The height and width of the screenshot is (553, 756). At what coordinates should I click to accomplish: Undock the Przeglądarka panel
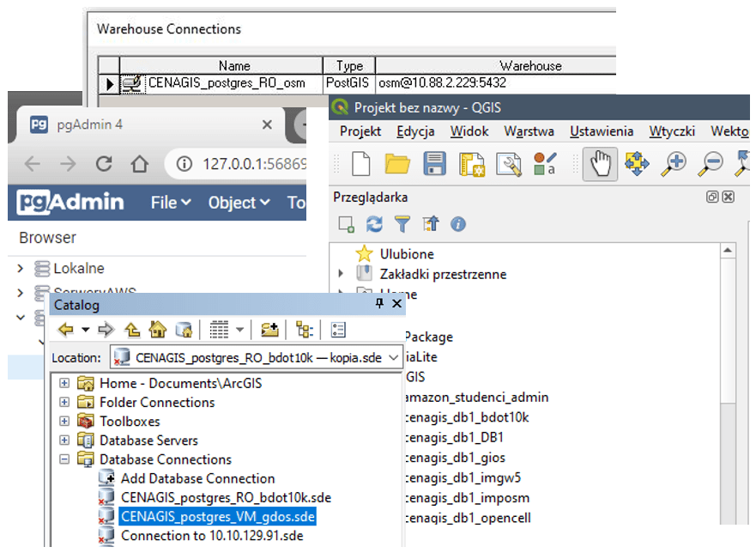point(712,197)
